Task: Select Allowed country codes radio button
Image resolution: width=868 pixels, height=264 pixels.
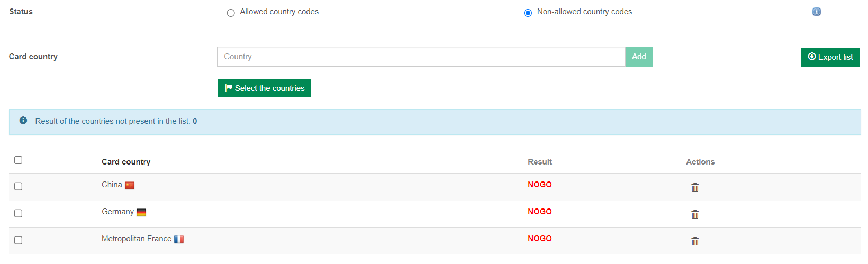Action: tap(231, 13)
